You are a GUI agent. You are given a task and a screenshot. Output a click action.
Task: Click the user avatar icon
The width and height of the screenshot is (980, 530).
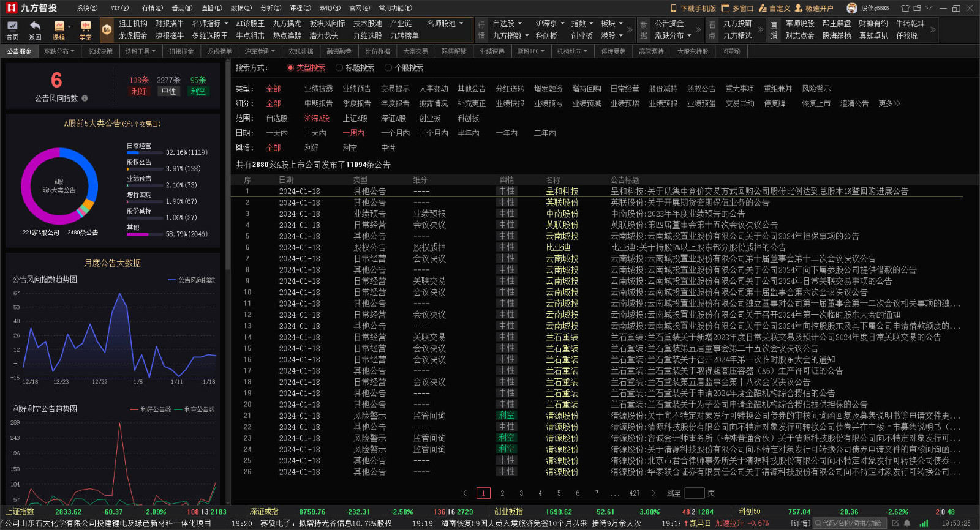click(852, 8)
